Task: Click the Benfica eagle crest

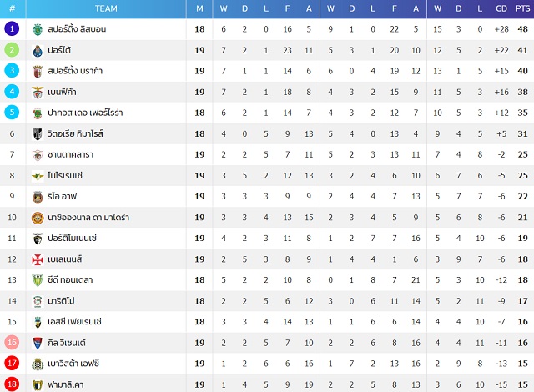Action: 38,93
